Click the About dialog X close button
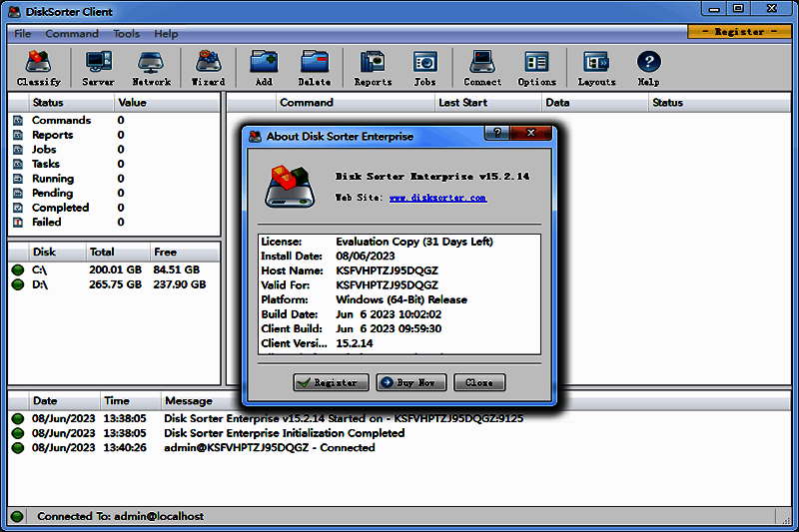Screen dimensions: 799x532 click(x=530, y=133)
